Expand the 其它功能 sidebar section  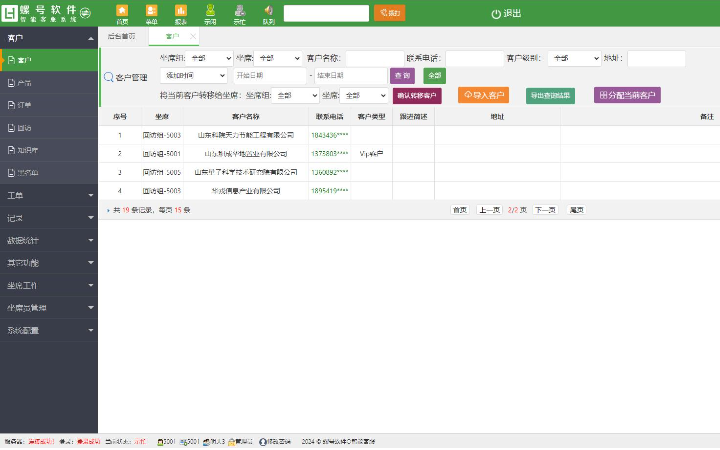pos(49,263)
